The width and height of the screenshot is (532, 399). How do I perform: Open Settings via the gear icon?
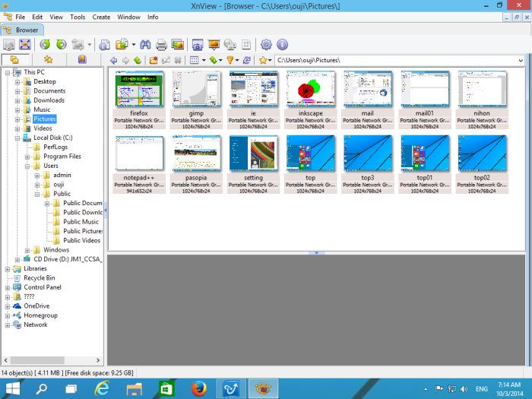pyautogui.click(x=266, y=45)
